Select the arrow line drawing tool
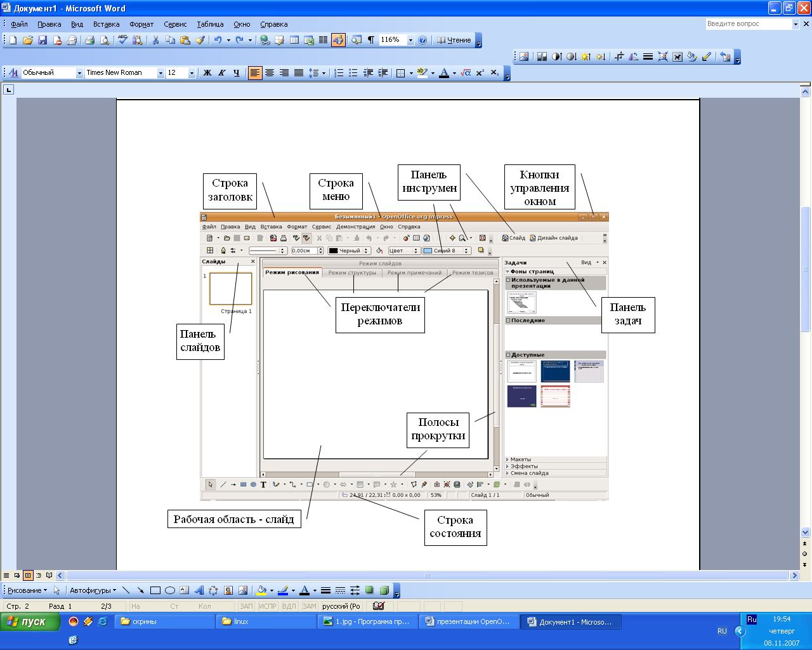This screenshot has width=812, height=650. [140, 590]
